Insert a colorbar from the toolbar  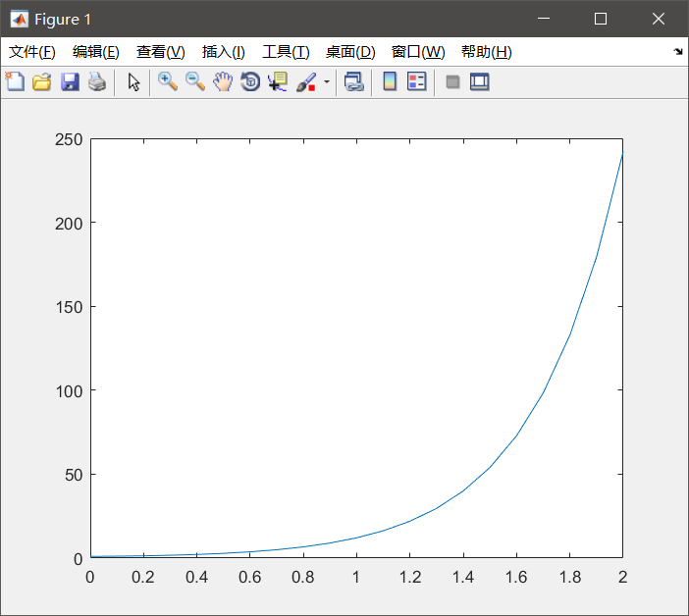point(390,81)
